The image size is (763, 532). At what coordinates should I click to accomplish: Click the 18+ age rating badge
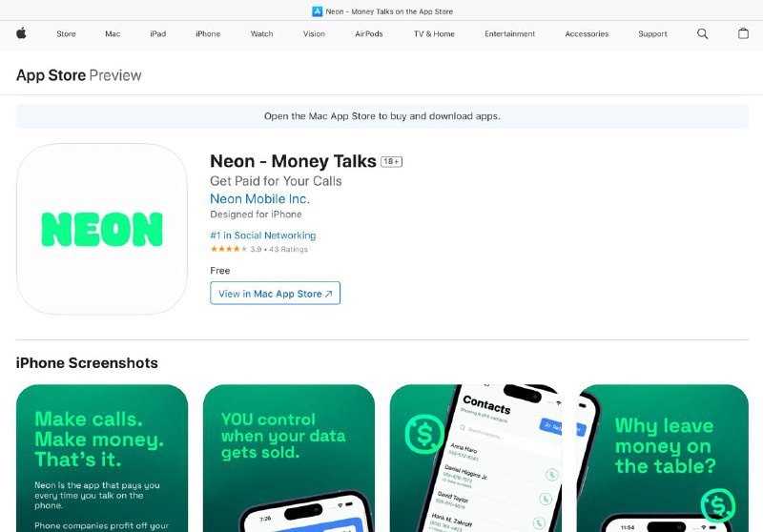pyautogui.click(x=391, y=161)
